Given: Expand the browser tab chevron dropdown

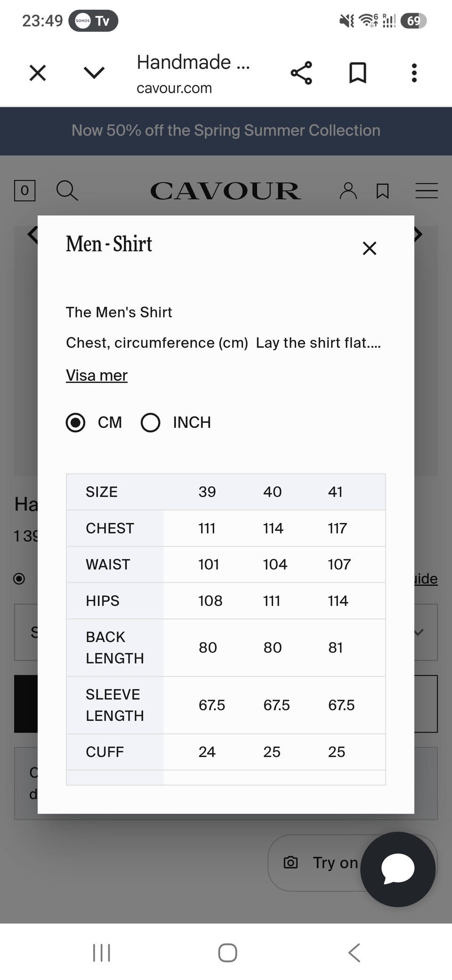Looking at the screenshot, I should point(94,73).
